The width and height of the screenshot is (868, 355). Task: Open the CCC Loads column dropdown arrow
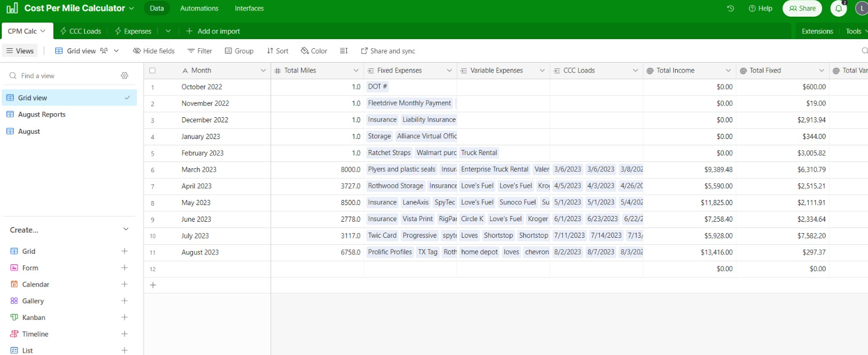click(x=635, y=71)
